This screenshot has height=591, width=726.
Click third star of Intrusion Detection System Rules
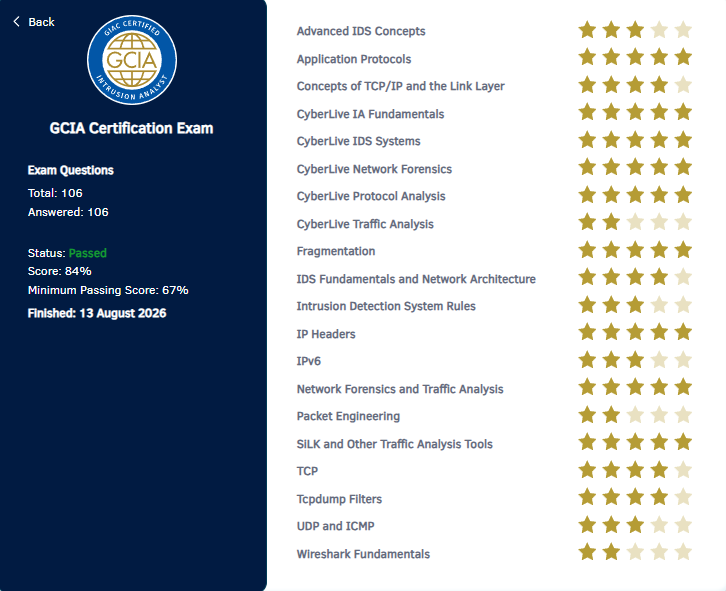click(x=635, y=305)
